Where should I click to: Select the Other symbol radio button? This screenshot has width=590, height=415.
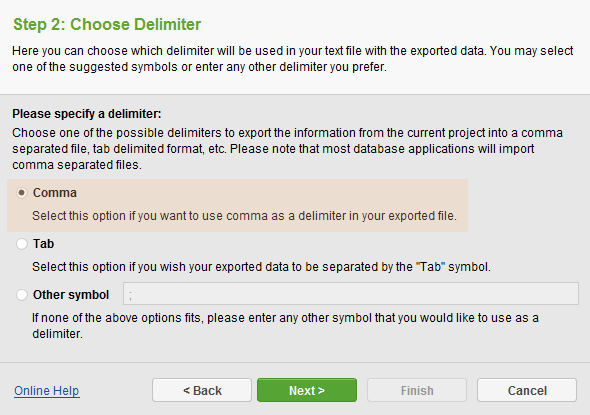(x=22, y=295)
